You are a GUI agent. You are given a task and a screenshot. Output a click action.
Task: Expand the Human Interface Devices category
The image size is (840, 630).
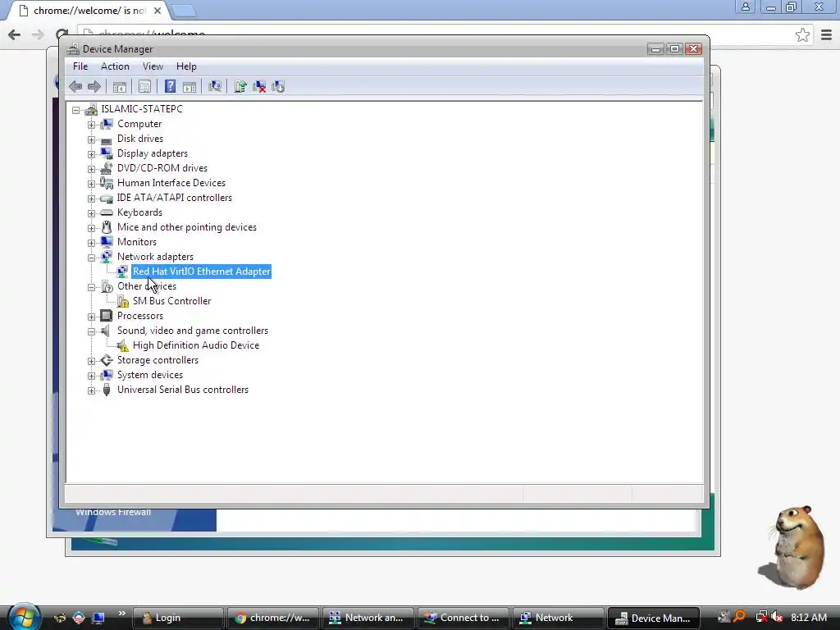click(92, 184)
